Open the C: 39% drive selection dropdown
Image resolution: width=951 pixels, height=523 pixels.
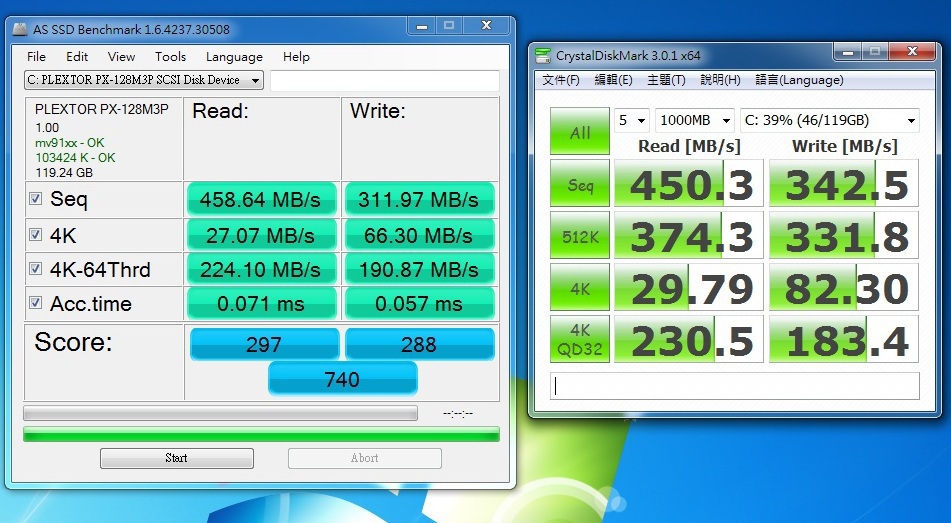pos(829,120)
